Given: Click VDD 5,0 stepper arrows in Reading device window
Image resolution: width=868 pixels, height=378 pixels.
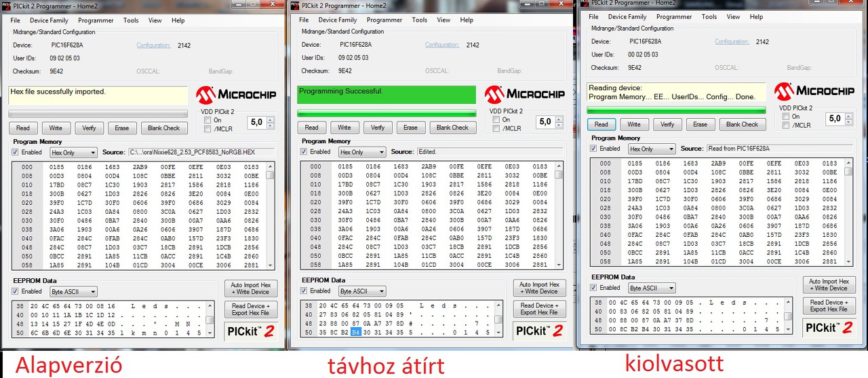Looking at the screenshot, I should tap(849, 119).
